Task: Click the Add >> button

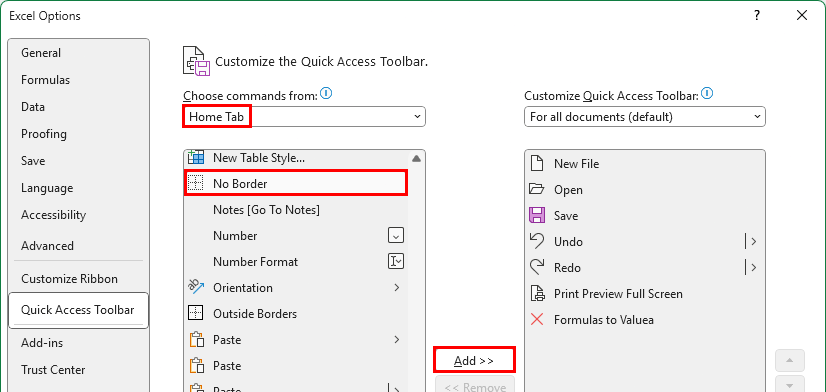Action: coord(474,360)
